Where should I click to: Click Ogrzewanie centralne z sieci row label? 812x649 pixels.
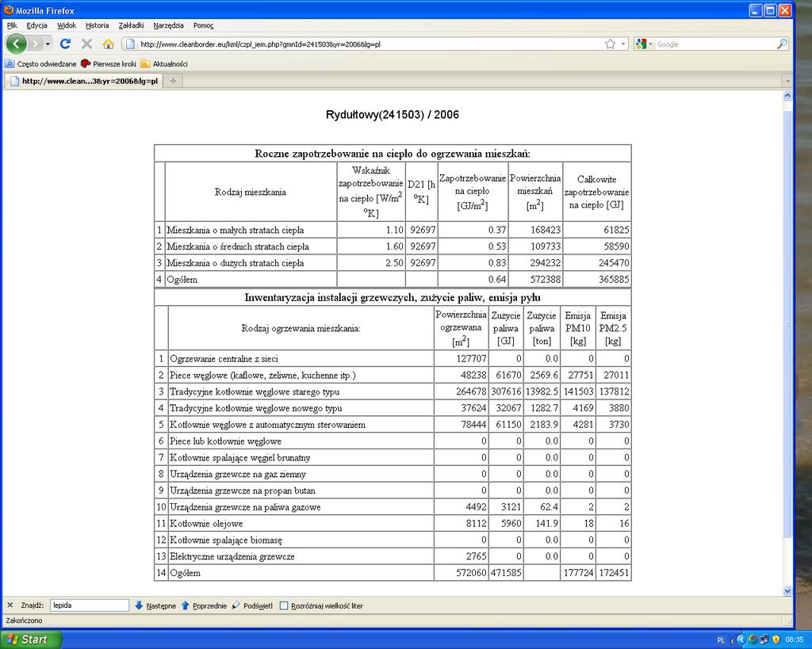[224, 359]
